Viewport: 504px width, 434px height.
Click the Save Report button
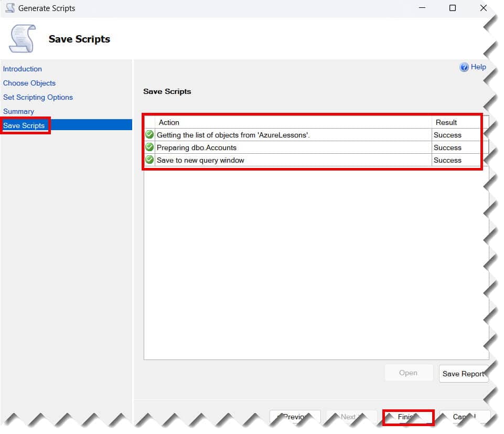coord(464,374)
